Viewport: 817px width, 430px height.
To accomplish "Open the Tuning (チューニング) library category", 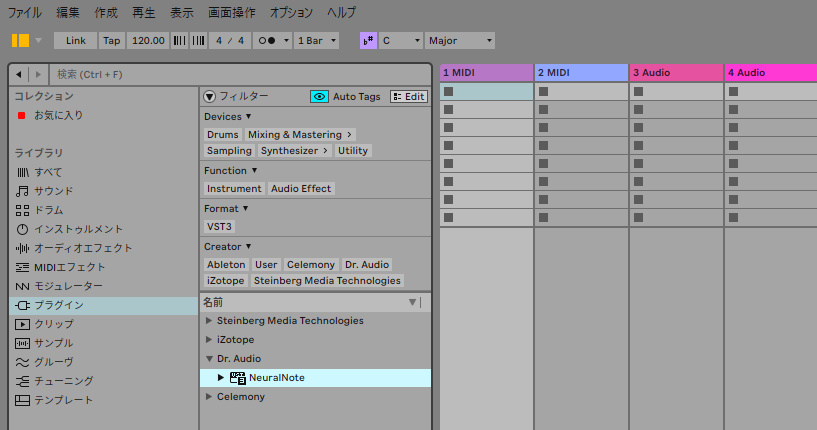I will point(63,381).
